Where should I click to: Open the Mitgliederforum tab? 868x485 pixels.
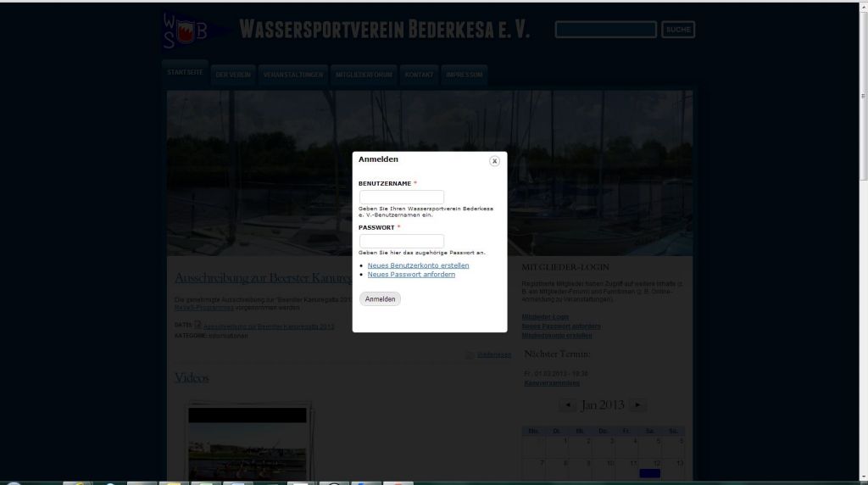(x=364, y=75)
